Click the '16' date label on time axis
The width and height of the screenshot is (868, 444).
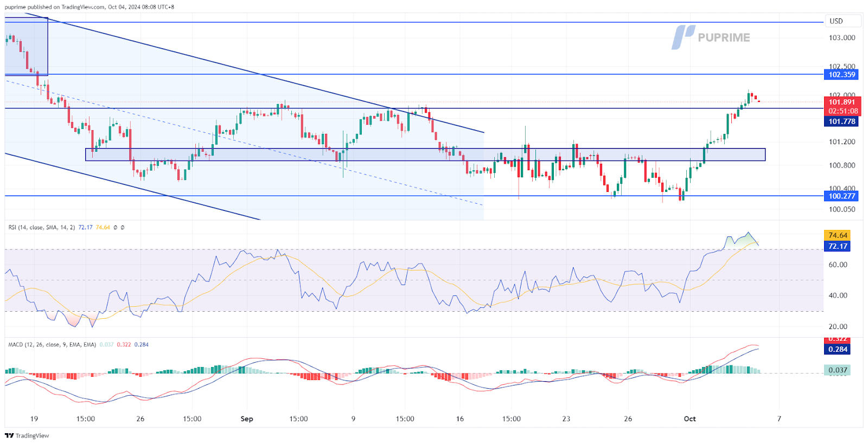coord(460,419)
